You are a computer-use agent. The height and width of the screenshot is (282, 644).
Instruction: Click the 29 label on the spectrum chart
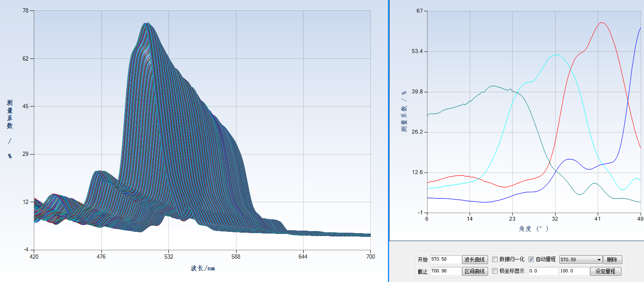(25, 154)
